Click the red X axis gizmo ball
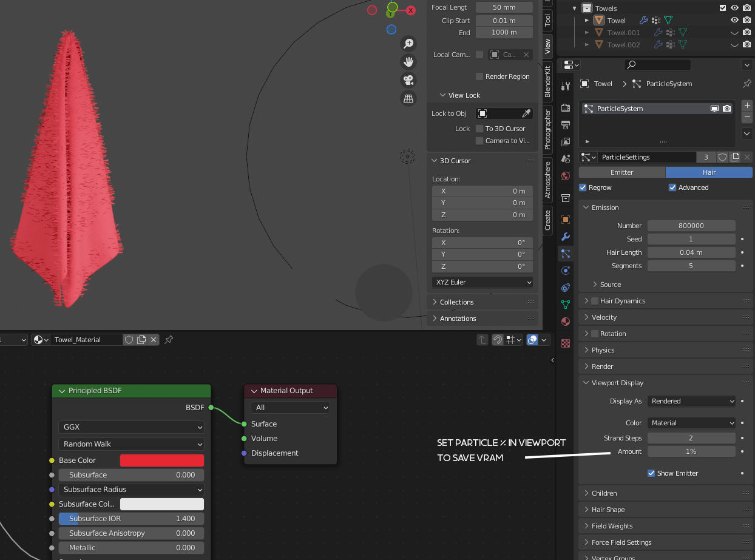Image resolution: width=755 pixels, height=560 pixels. pos(411,10)
